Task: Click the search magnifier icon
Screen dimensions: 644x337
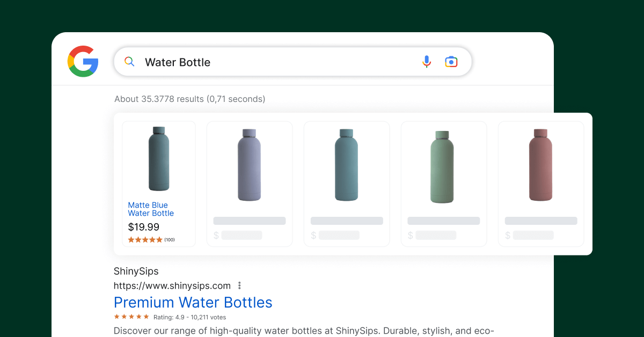Action: pos(129,62)
